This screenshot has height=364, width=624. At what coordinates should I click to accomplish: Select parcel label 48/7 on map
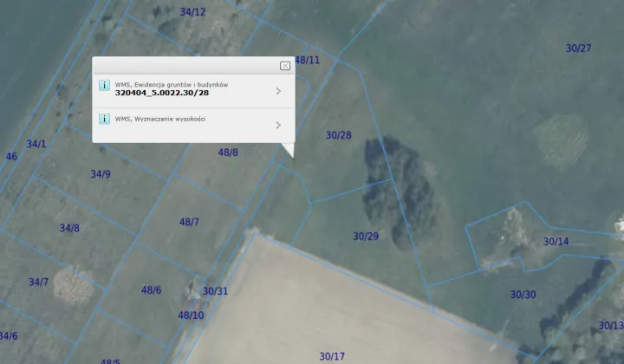(x=189, y=222)
